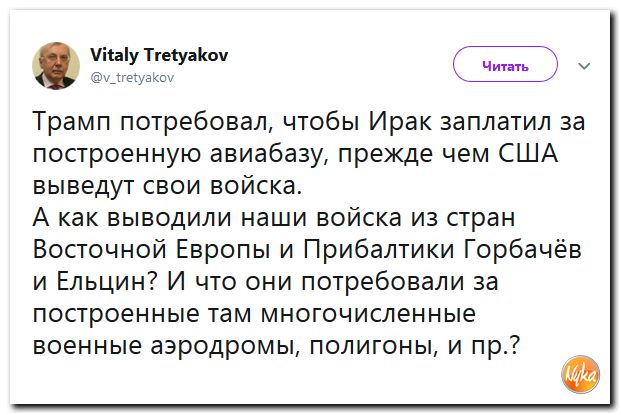Click the @v_tretyakov handle
The width and height of the screenshot is (621, 415).
coord(133,75)
